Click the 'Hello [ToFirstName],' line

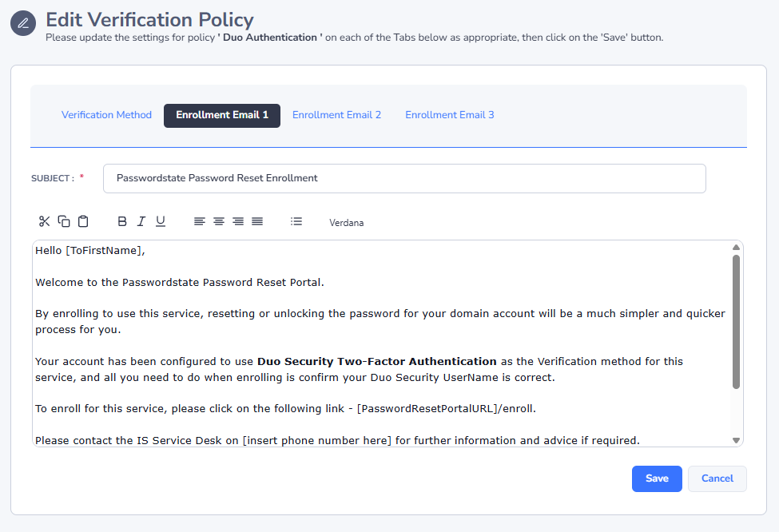(x=90, y=250)
